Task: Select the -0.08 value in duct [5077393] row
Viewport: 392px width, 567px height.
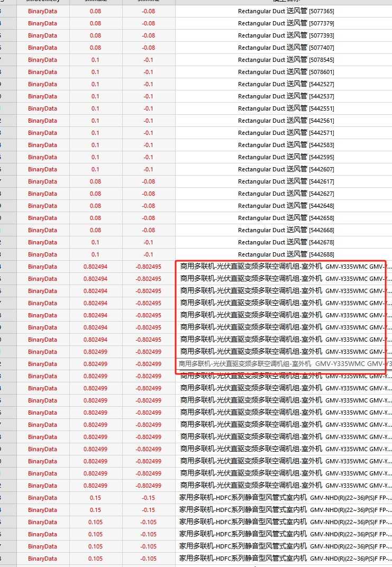Action: pos(148,35)
